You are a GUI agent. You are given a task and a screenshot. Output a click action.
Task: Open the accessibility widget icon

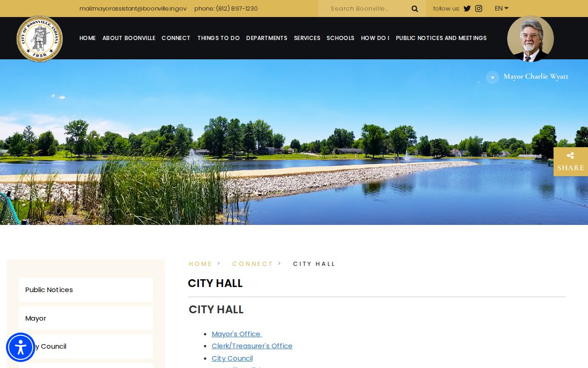point(21,347)
